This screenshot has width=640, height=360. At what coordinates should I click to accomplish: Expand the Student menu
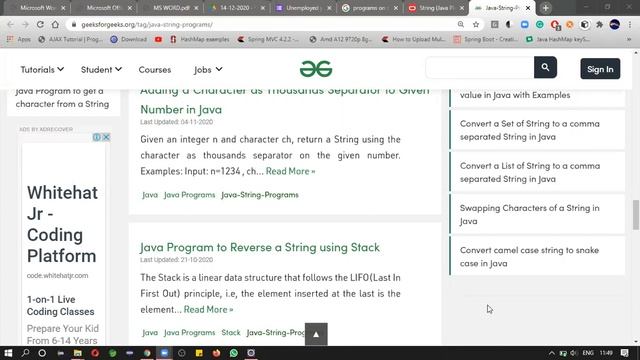tap(101, 69)
